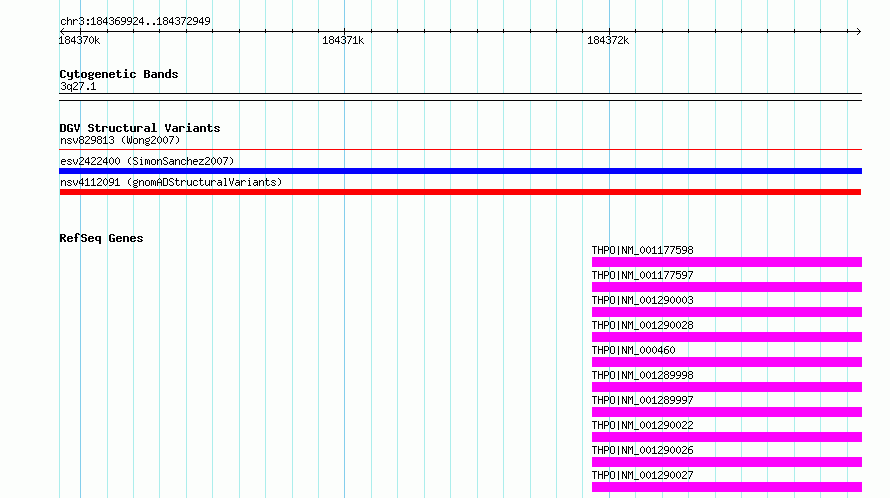Select the THPO|NM_001289998 transcript label
The width and height of the screenshot is (890, 498).
tap(643, 375)
